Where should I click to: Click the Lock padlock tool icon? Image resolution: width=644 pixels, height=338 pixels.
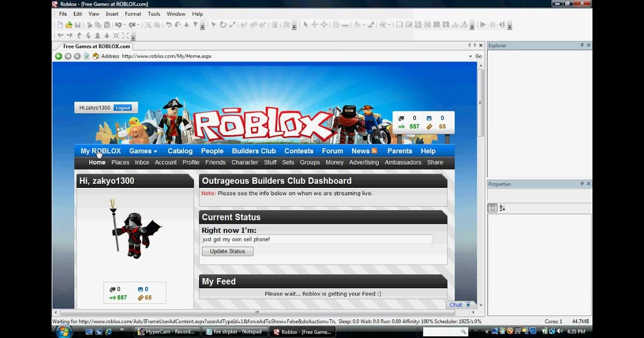pos(335,25)
